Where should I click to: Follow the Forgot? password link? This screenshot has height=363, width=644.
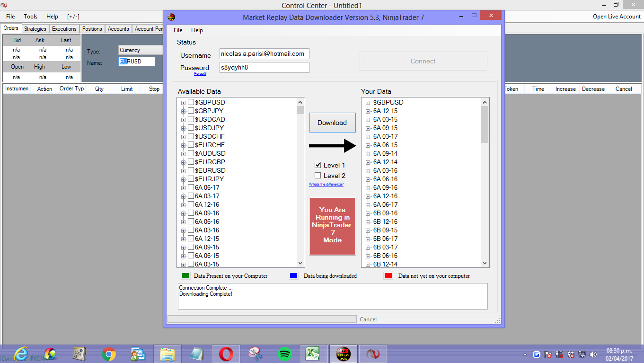[x=200, y=74]
